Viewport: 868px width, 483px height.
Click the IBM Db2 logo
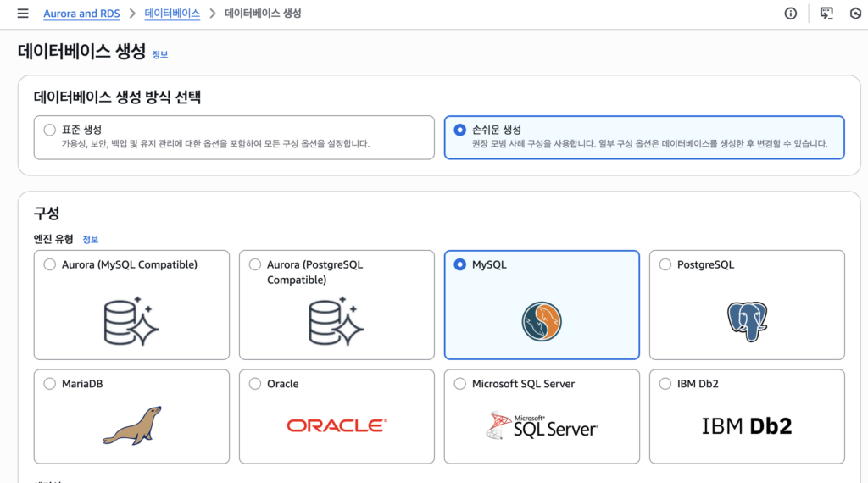pos(747,425)
